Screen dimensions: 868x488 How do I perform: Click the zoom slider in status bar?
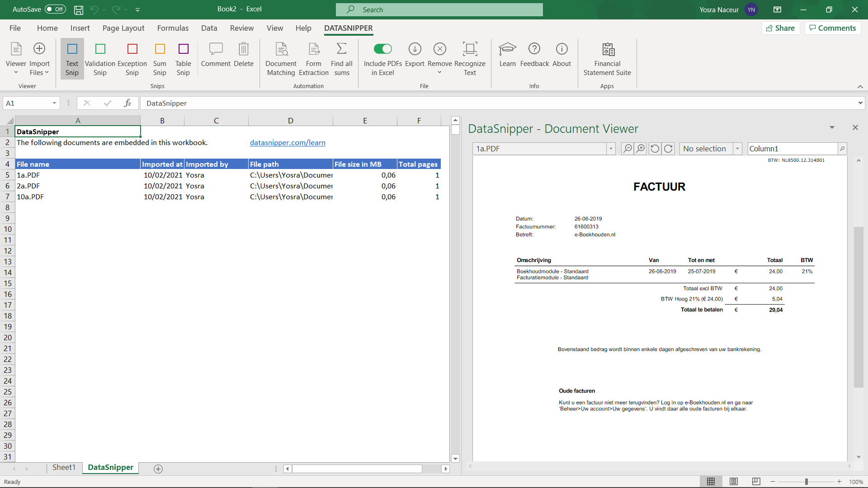point(806,482)
